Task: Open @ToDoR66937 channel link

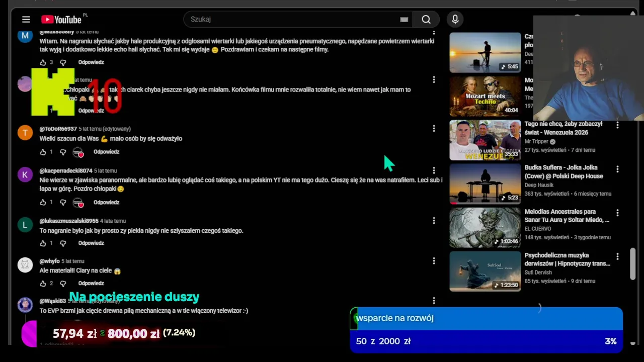Action: pos(58,129)
